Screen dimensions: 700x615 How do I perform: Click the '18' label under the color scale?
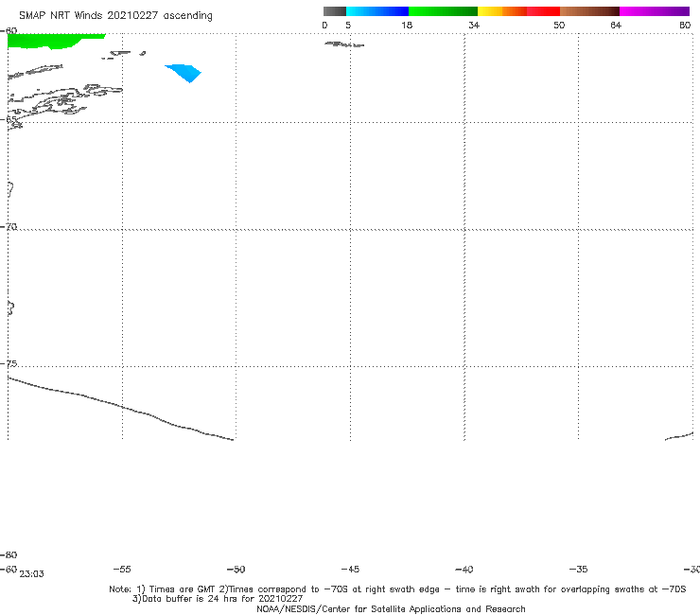click(x=407, y=25)
